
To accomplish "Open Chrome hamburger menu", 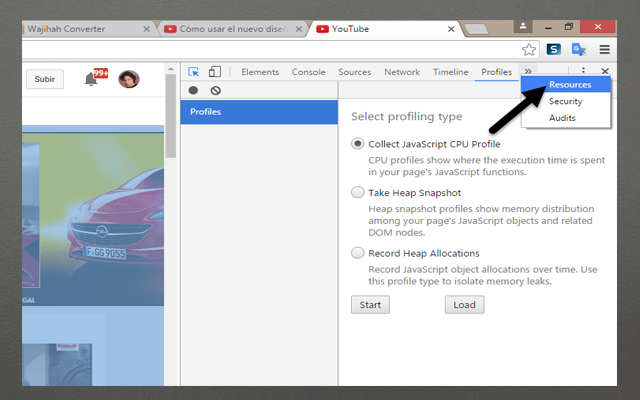I will [x=605, y=49].
